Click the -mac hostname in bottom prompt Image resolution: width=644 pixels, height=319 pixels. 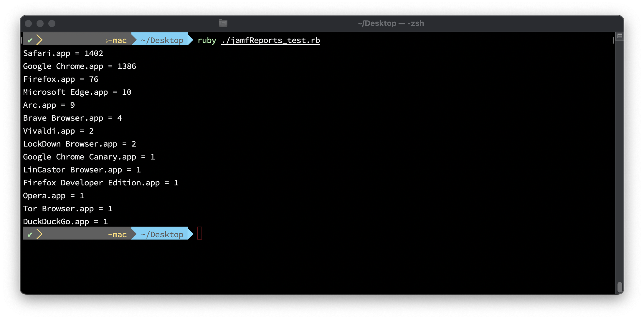(x=117, y=235)
